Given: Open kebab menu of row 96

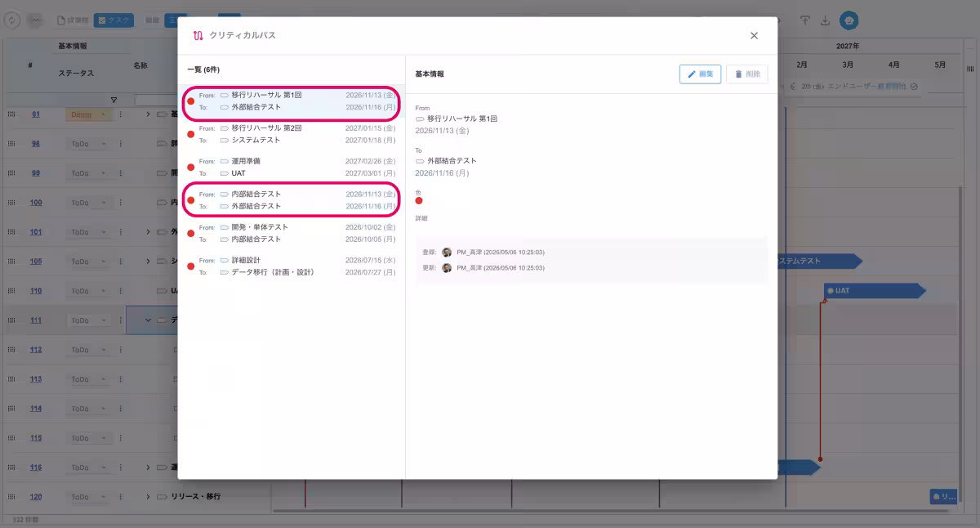Looking at the screenshot, I should pyautogui.click(x=120, y=144).
